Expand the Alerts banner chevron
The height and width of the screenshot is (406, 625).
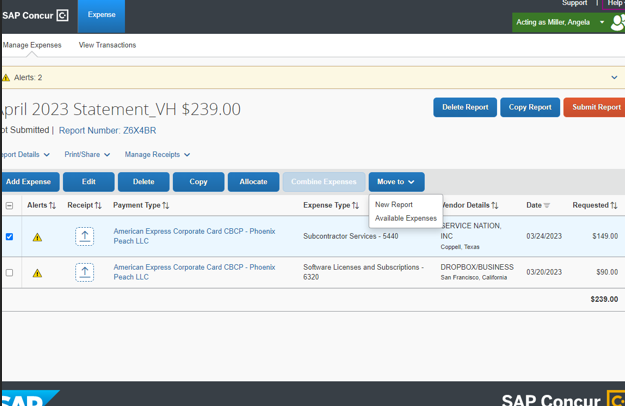(x=614, y=78)
